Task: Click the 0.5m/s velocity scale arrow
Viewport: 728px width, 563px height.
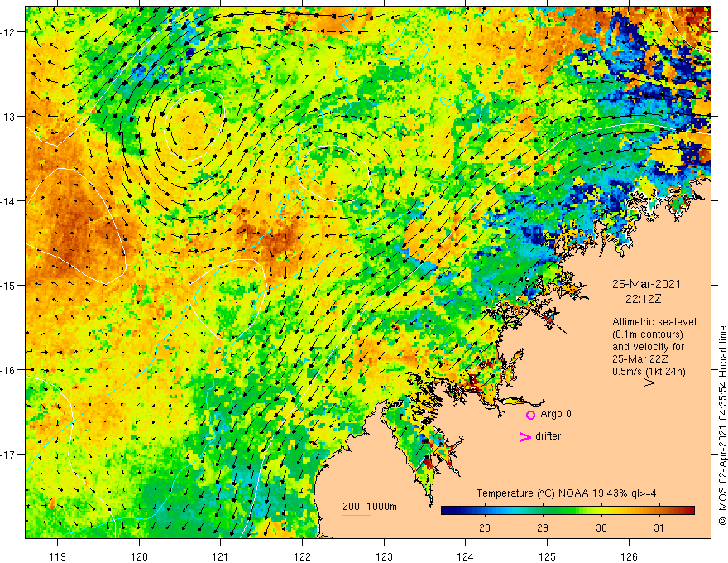Action: (638, 383)
